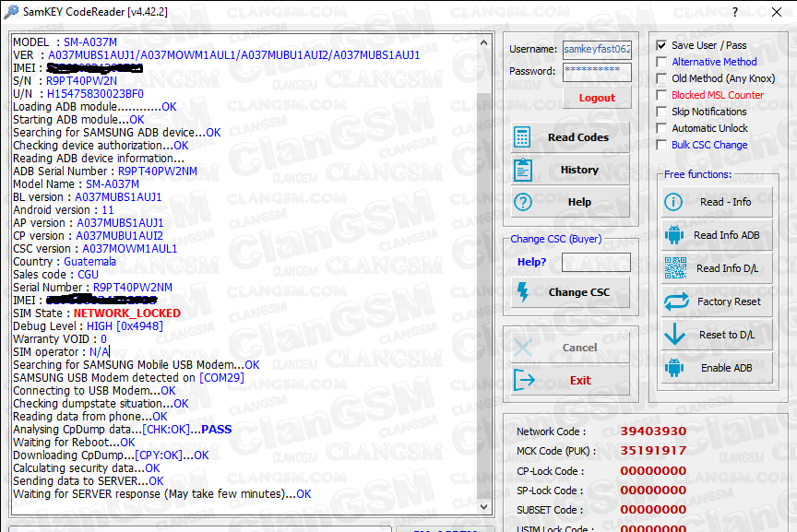The width and height of the screenshot is (797, 532).
Task: Enable Skip Notifications checkbox
Action: coord(661,112)
